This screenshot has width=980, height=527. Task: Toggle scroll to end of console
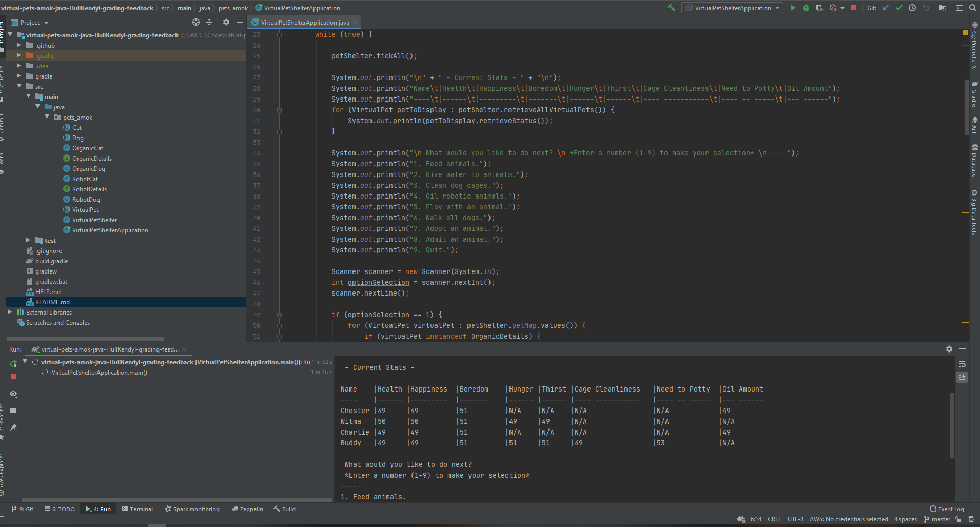[962, 377]
